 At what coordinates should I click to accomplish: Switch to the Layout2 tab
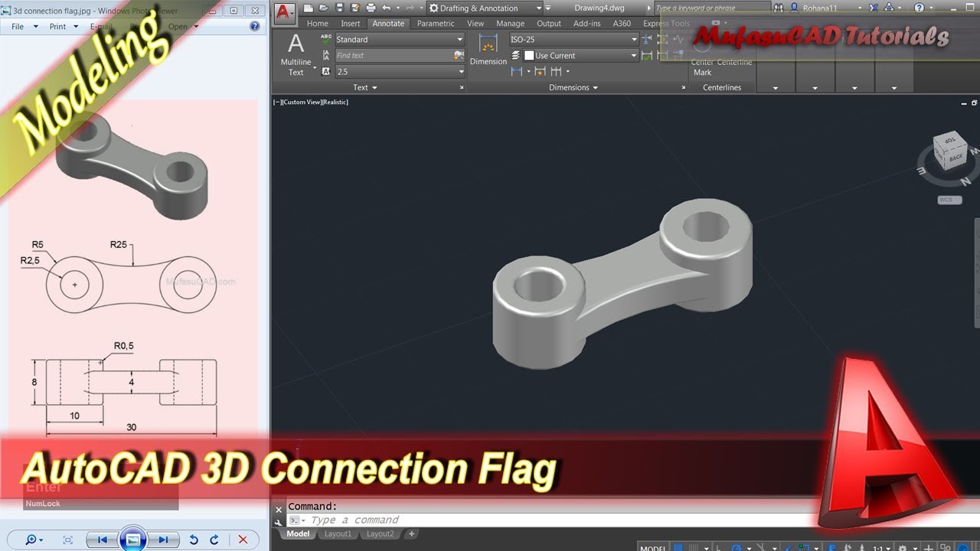pyautogui.click(x=380, y=533)
